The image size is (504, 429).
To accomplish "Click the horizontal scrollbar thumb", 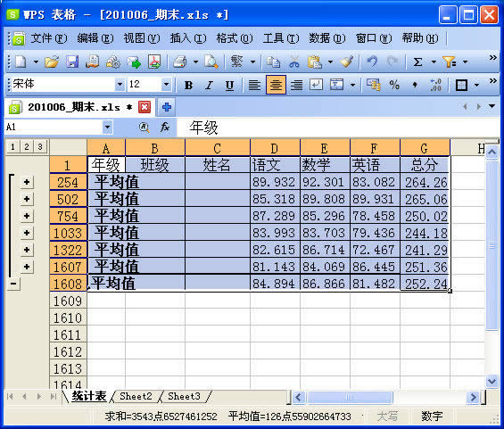I will 350,398.
